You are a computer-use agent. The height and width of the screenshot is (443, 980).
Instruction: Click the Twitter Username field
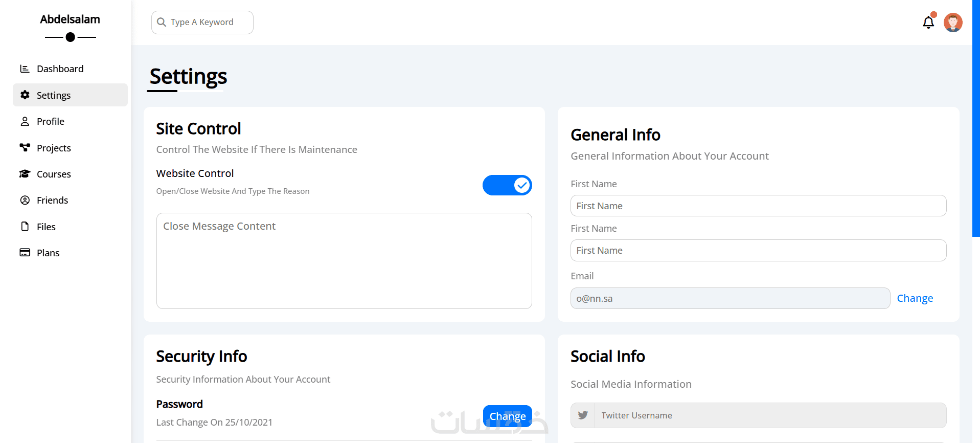(x=770, y=415)
